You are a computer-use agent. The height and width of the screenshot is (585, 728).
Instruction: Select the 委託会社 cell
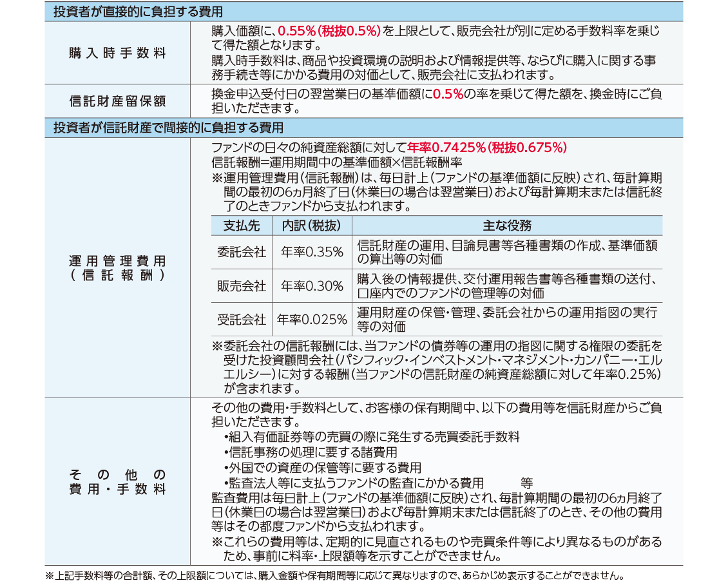pos(241,252)
